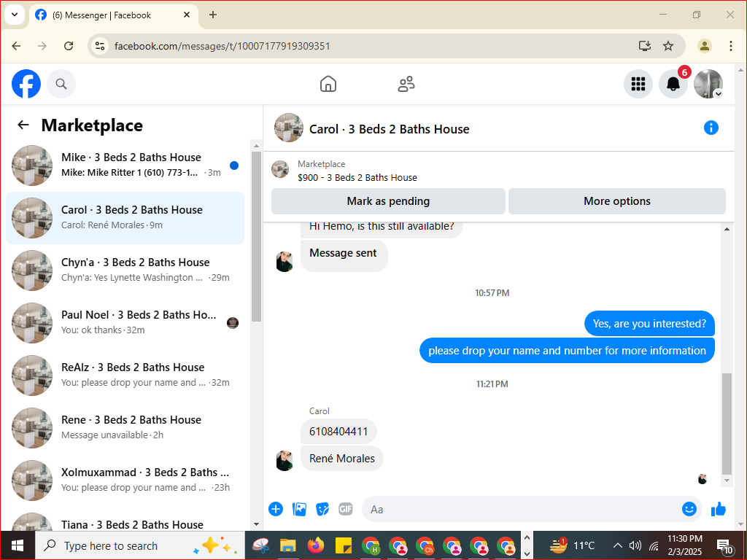
Task: Click the unread blue dot on Mike's chat
Action: pos(234,166)
